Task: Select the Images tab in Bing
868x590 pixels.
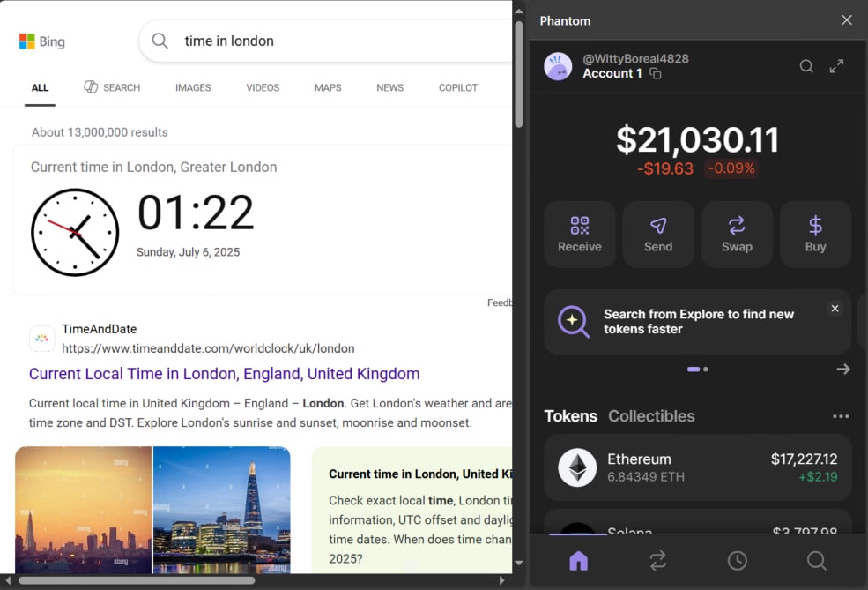Action: click(x=193, y=87)
